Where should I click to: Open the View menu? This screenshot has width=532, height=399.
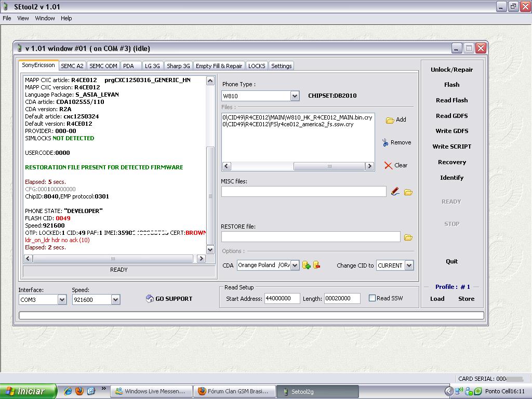click(23, 18)
